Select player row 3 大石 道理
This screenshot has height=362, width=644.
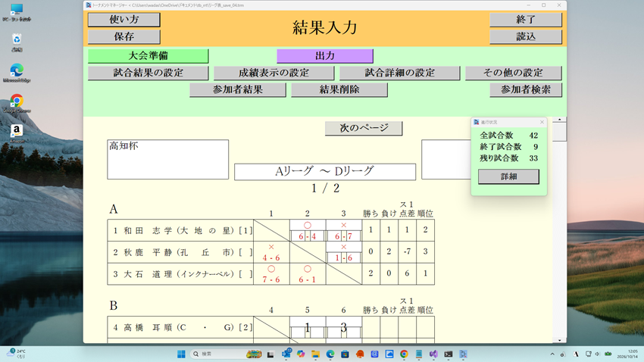[x=180, y=273]
